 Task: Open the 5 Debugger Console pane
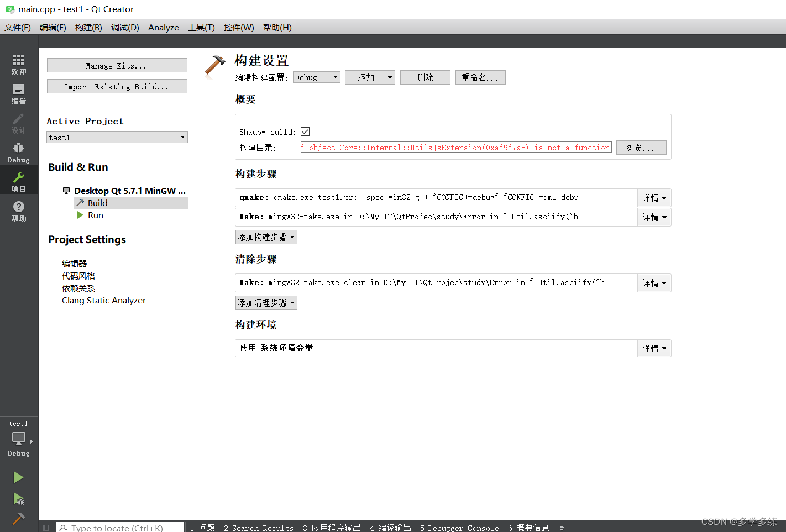(459, 528)
